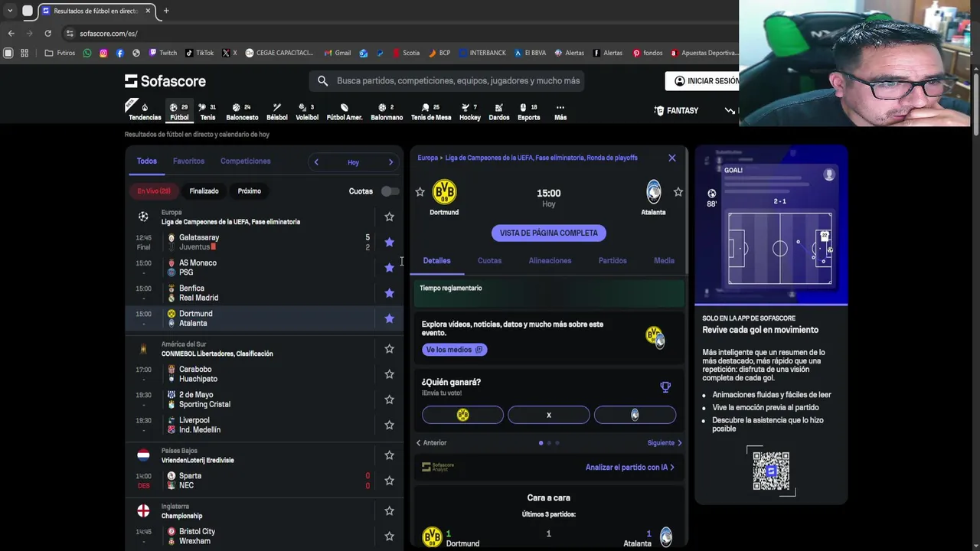Viewport: 980px width, 551px height.
Task: Favorite the Atalanta team star
Action: point(678,192)
